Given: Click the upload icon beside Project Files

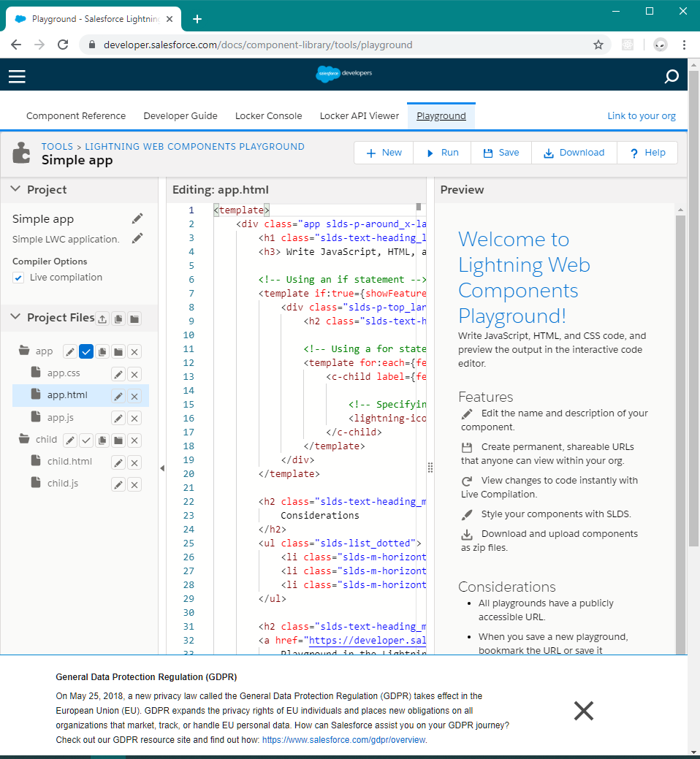Looking at the screenshot, I should (102, 319).
